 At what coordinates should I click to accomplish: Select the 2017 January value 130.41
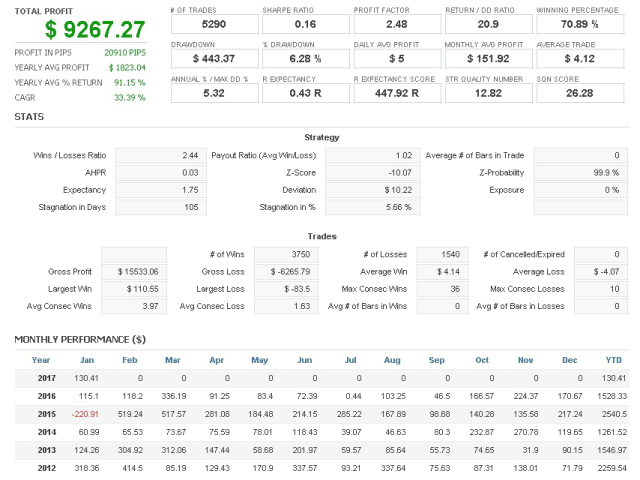tap(86, 378)
